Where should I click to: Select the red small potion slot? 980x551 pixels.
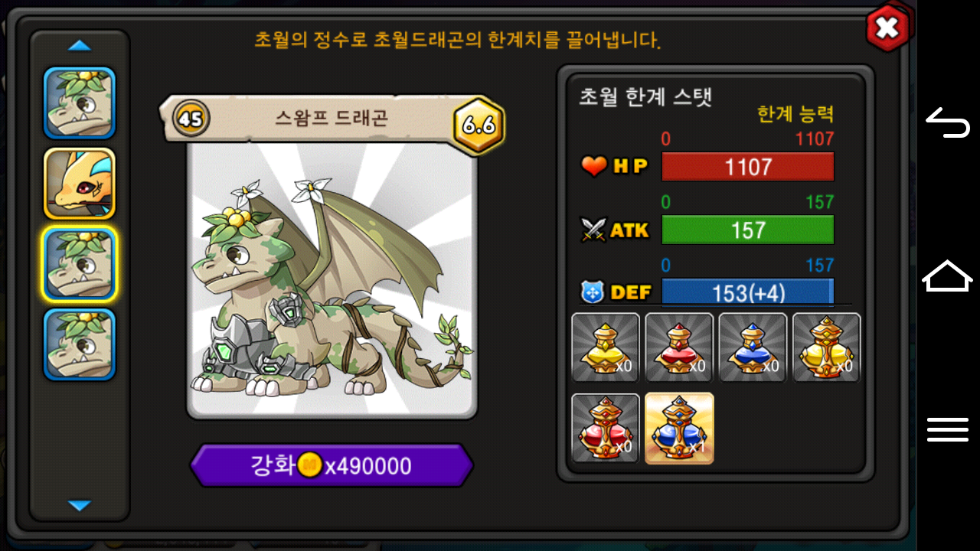pyautogui.click(x=679, y=347)
